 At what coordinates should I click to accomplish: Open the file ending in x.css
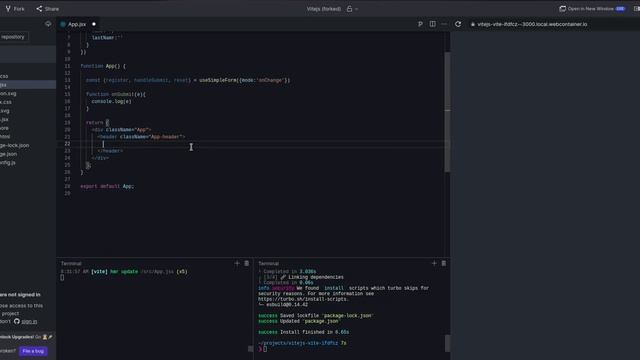point(6,102)
